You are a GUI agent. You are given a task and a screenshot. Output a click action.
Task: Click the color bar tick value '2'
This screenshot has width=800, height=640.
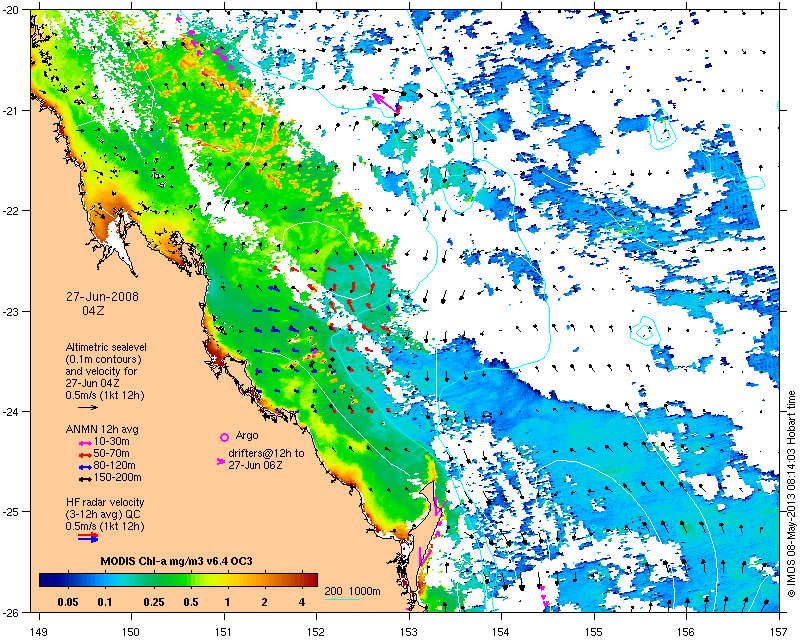pyautogui.click(x=264, y=602)
